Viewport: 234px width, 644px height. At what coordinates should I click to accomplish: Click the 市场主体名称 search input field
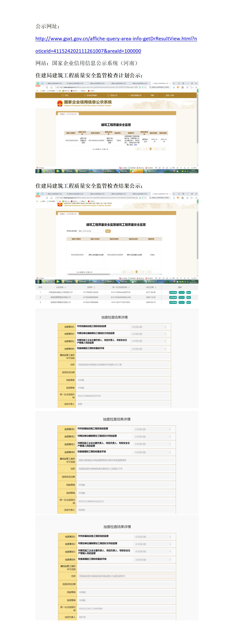pos(90,231)
